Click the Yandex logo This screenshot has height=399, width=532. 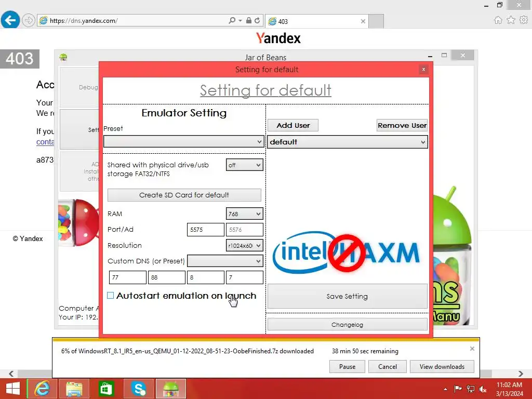click(x=278, y=38)
